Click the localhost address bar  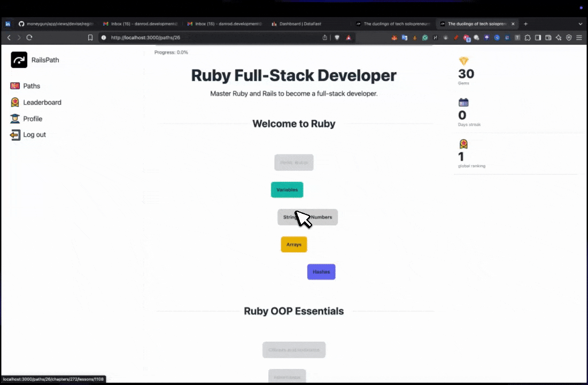click(214, 37)
